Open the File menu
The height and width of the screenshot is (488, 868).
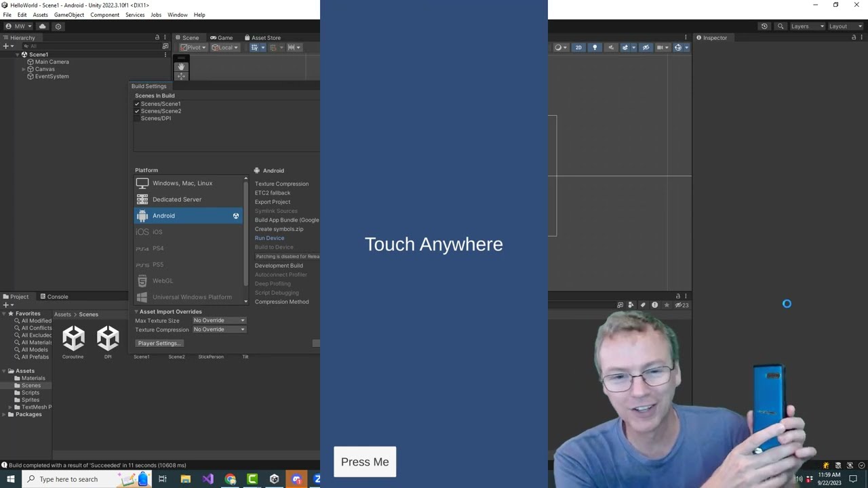[x=7, y=15]
